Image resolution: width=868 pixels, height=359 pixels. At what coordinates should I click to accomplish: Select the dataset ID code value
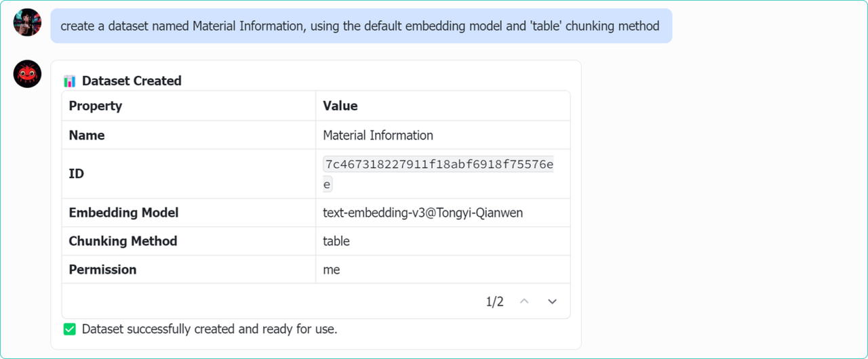coord(438,165)
